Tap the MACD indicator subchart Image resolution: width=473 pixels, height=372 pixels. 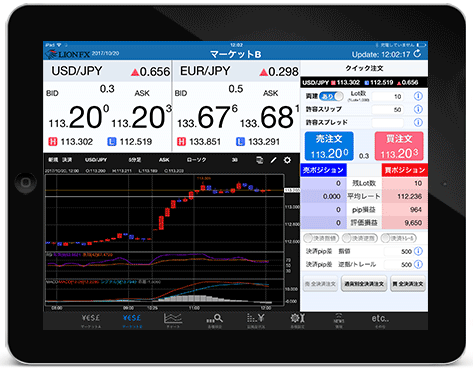[165, 291]
